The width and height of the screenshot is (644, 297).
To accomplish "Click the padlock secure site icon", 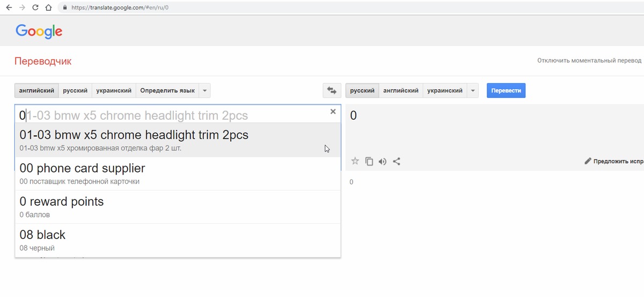I will [x=65, y=8].
